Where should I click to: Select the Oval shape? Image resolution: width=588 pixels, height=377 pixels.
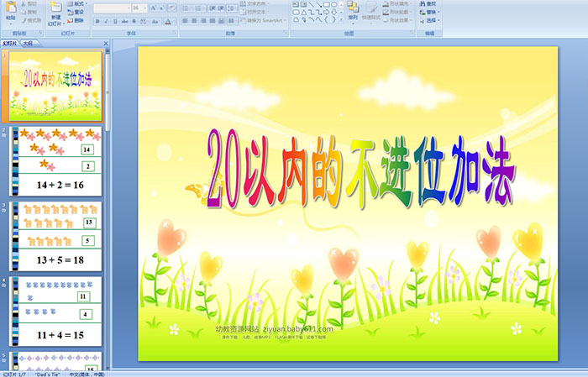tap(333, 4)
